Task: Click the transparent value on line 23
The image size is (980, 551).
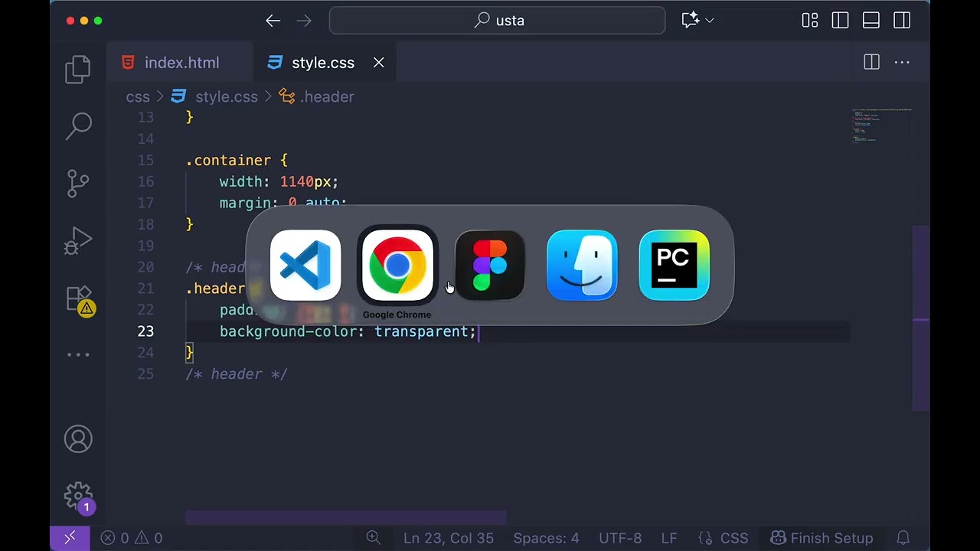Action: 421,331
